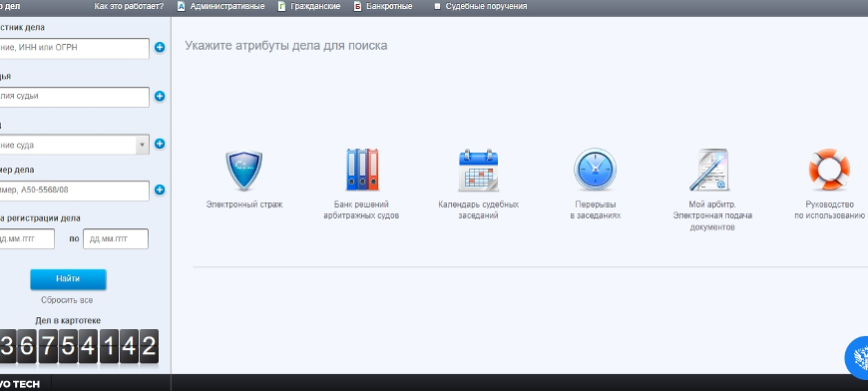
Task: Open Руководство по использованию lifebuoy icon
Action: coord(829,170)
